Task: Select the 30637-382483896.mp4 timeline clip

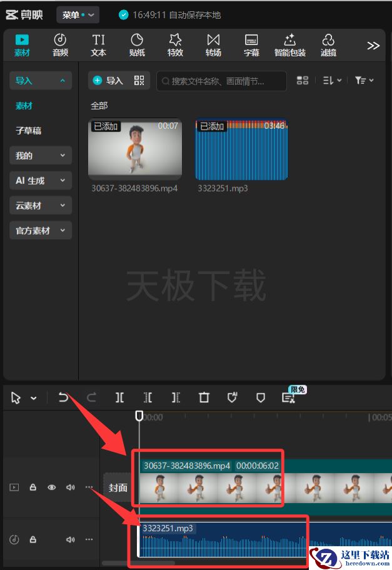Action: (266, 487)
